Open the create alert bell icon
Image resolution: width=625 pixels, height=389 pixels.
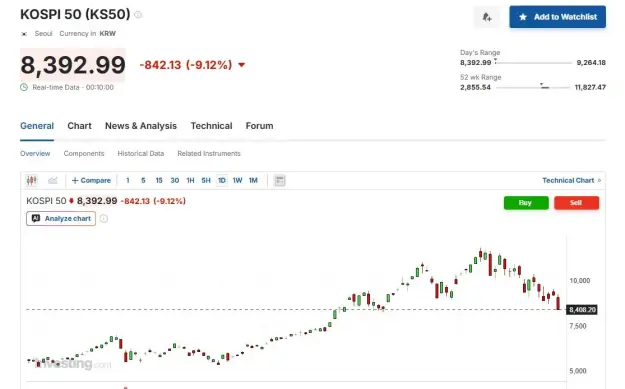click(x=487, y=17)
